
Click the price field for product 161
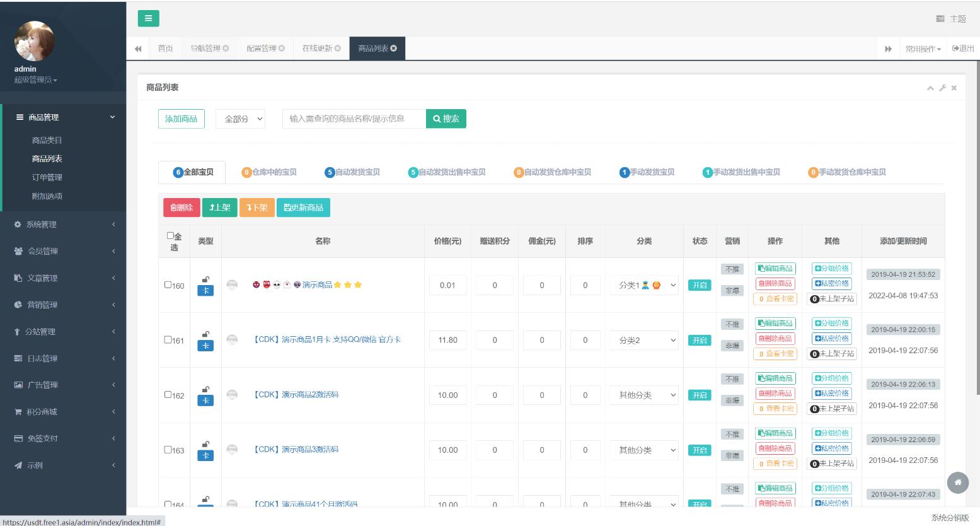coord(447,340)
